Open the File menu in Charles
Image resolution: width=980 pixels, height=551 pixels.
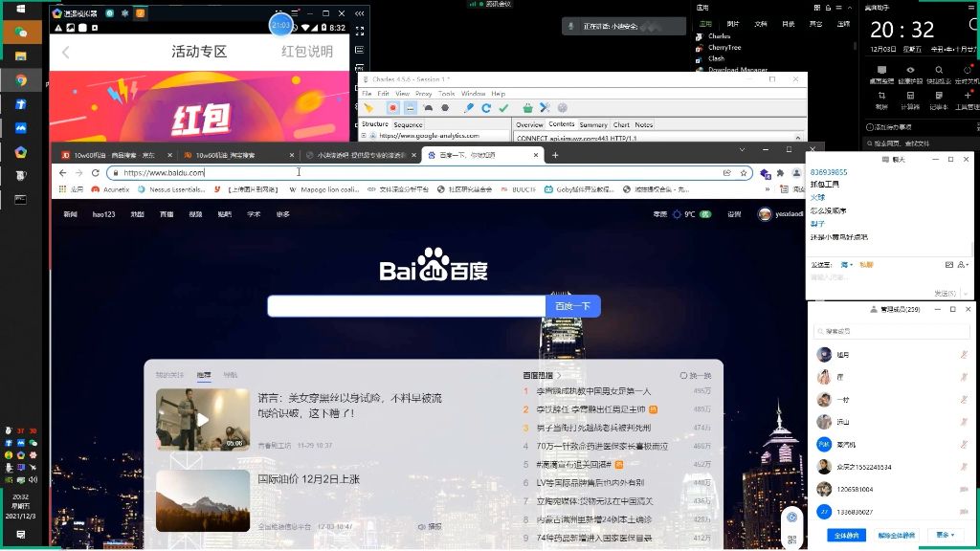pyautogui.click(x=367, y=94)
